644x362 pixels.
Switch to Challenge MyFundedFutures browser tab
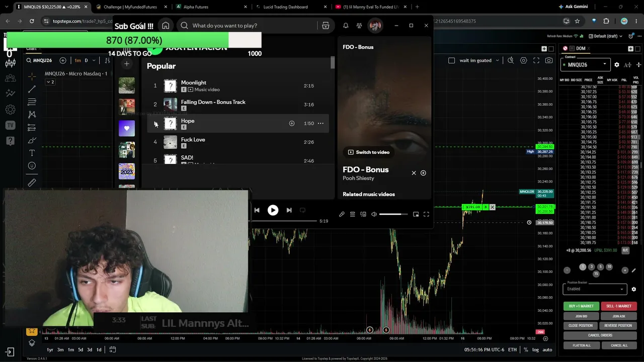[130, 7]
